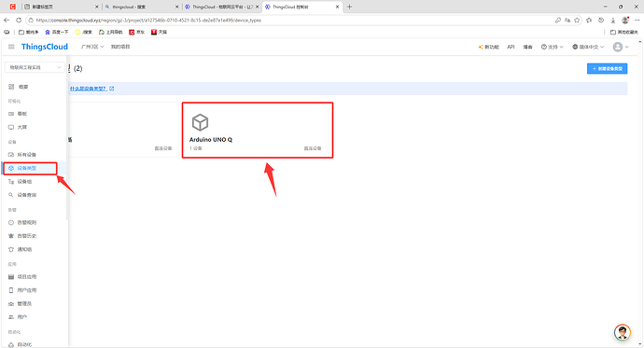Viewport: 644px width, 348px height.
Task: Open the 其他收藏夹 other favorites folder
Action: tap(623, 32)
